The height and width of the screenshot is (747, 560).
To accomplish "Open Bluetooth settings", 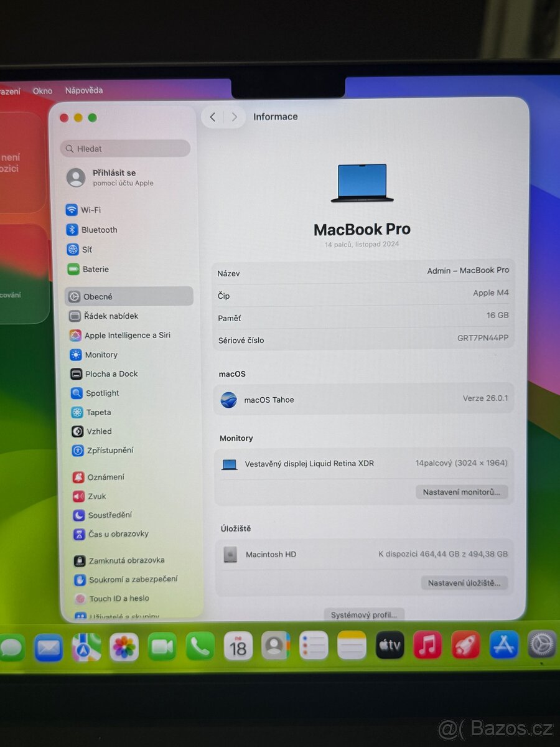I will coord(92,230).
